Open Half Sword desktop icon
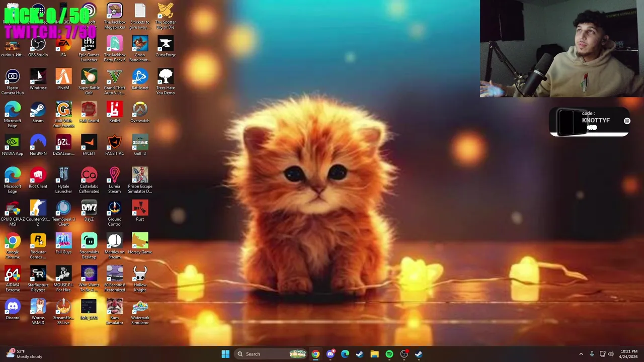Viewport: 644px width, 362px height. pos(89,113)
